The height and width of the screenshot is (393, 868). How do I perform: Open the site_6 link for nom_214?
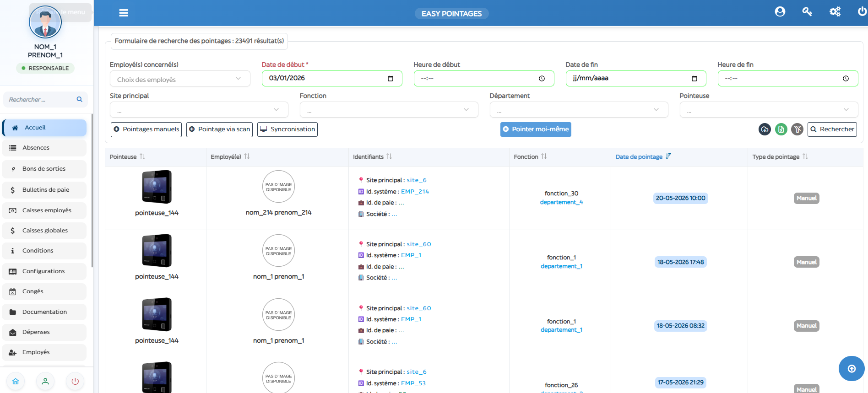coord(417,180)
